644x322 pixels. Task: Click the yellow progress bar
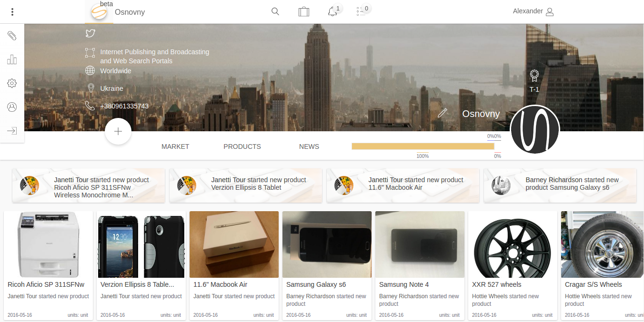click(423, 146)
